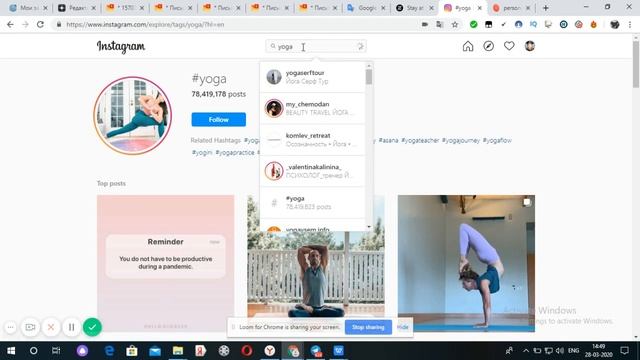Select yogaserftour from search suggestions
This screenshot has width=640, height=360.
[313, 77]
